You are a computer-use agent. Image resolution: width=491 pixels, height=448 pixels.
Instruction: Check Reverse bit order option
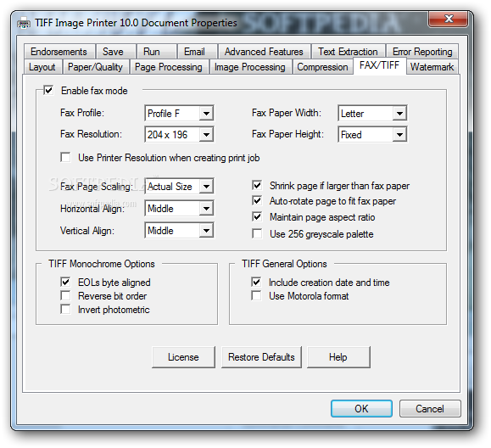click(65, 296)
